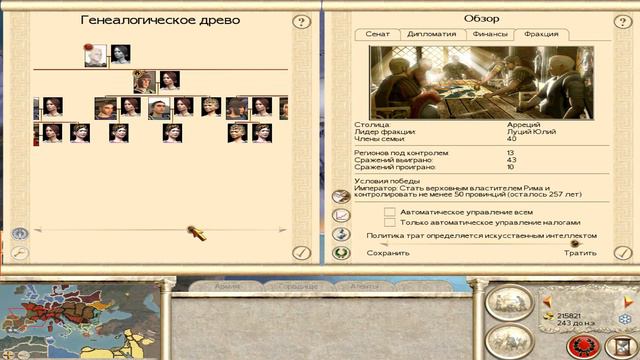Click the faction council painting
Viewport: 640px width, 360px height.
(x=481, y=83)
